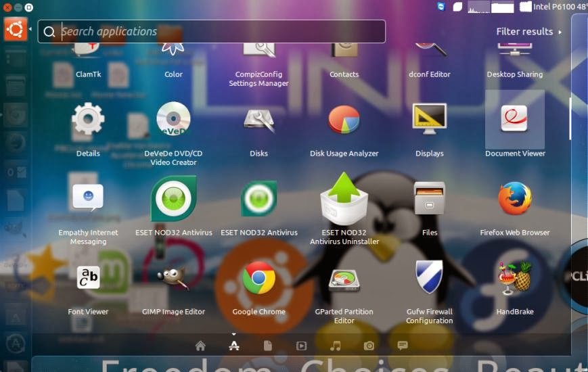The image size is (588, 372).
Task: Open the Details gear icon
Action: tap(88, 118)
